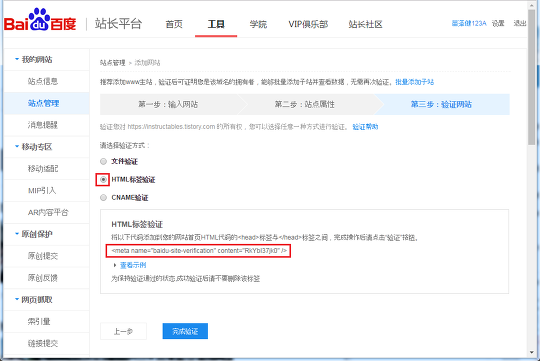Screen dimensions: 540x361
Task: Click the 请选择验证方式 label
Action: click(125, 145)
